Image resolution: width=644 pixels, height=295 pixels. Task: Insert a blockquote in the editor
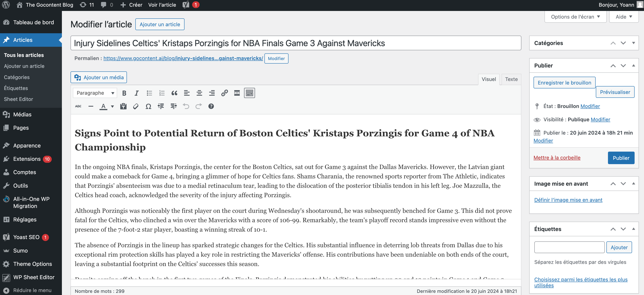pos(174,93)
